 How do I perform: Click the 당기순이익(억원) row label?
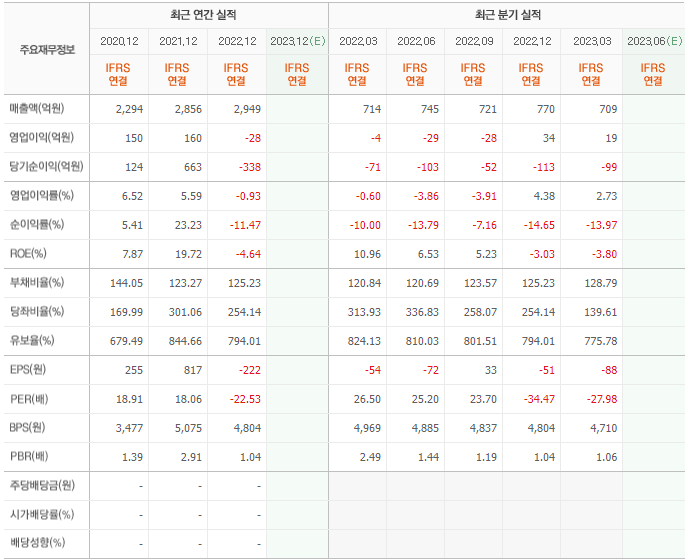coord(46,166)
